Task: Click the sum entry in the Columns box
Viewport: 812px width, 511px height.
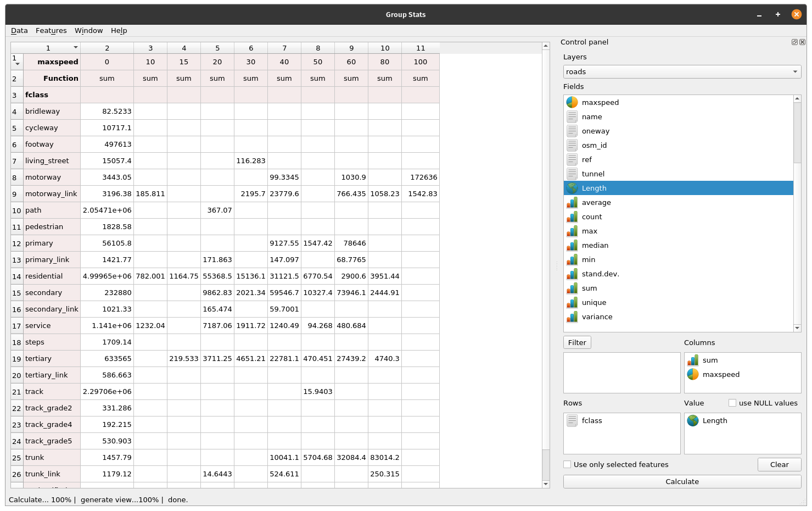Action: [x=710, y=360]
